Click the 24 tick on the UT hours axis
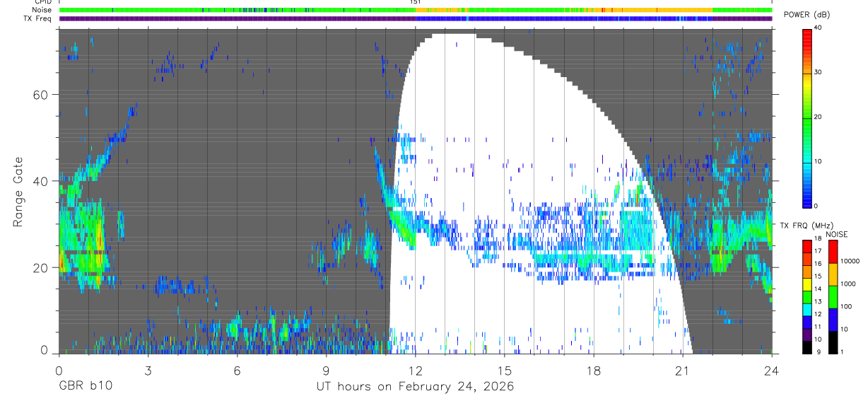Image resolution: width=868 pixels, height=401 pixels. (771, 370)
